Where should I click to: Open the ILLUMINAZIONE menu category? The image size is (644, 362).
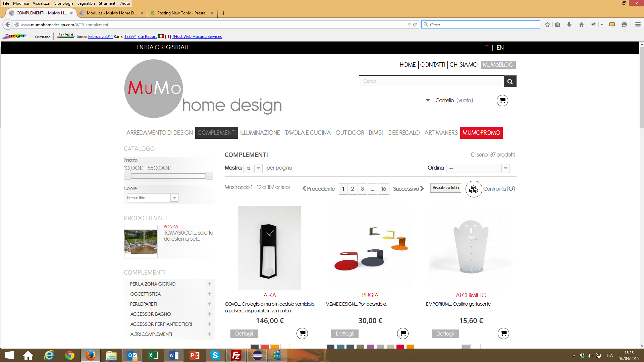pyautogui.click(x=260, y=133)
